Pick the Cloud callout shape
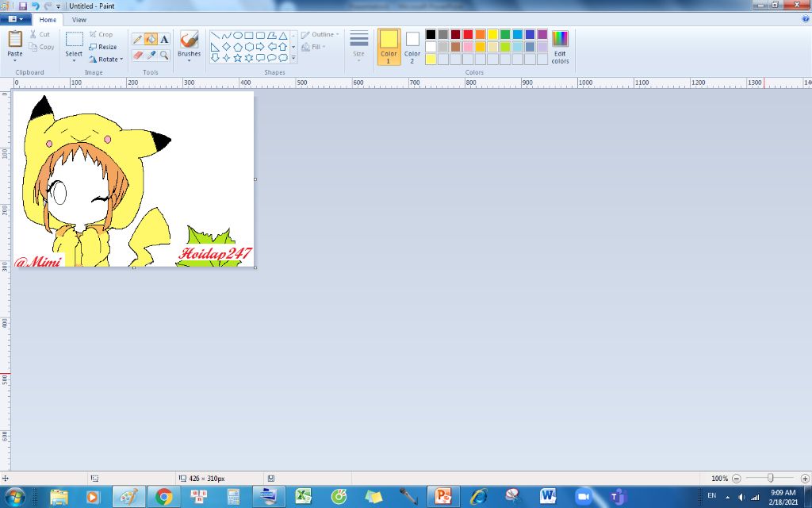The width and height of the screenshot is (812, 508). point(283,57)
